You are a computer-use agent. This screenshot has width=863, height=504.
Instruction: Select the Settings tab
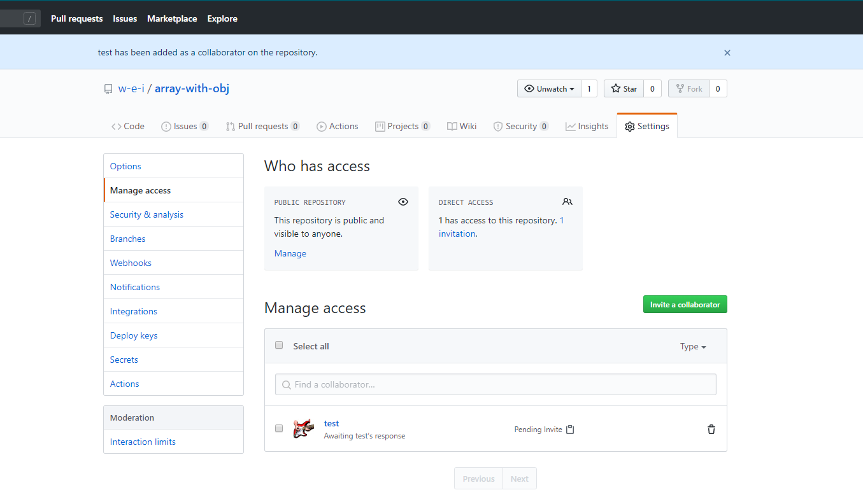coord(647,126)
